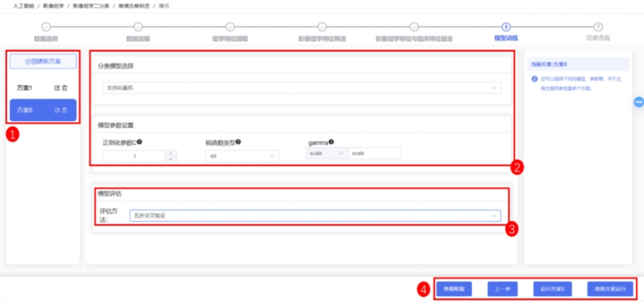Image resolution: width=644 pixels, height=304 pixels.
Task: Open the 五折交叉验证 evaluation method dropdown
Action: pos(315,216)
